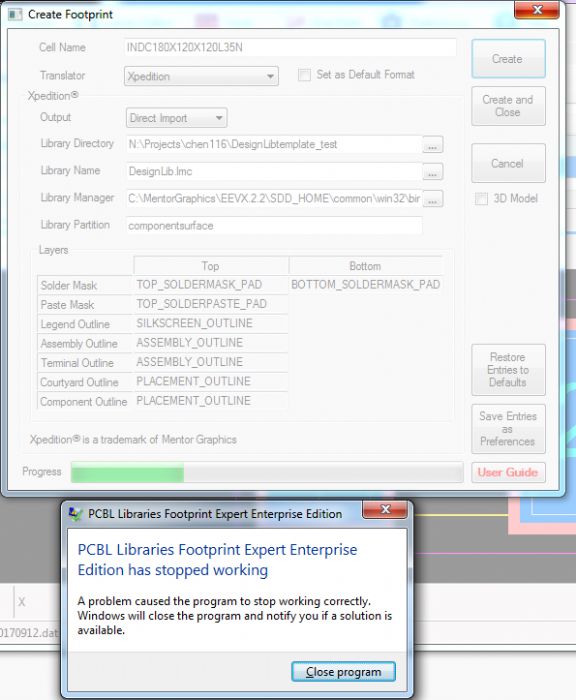
Task: Browse for the Library Directory folder
Action: [432, 145]
